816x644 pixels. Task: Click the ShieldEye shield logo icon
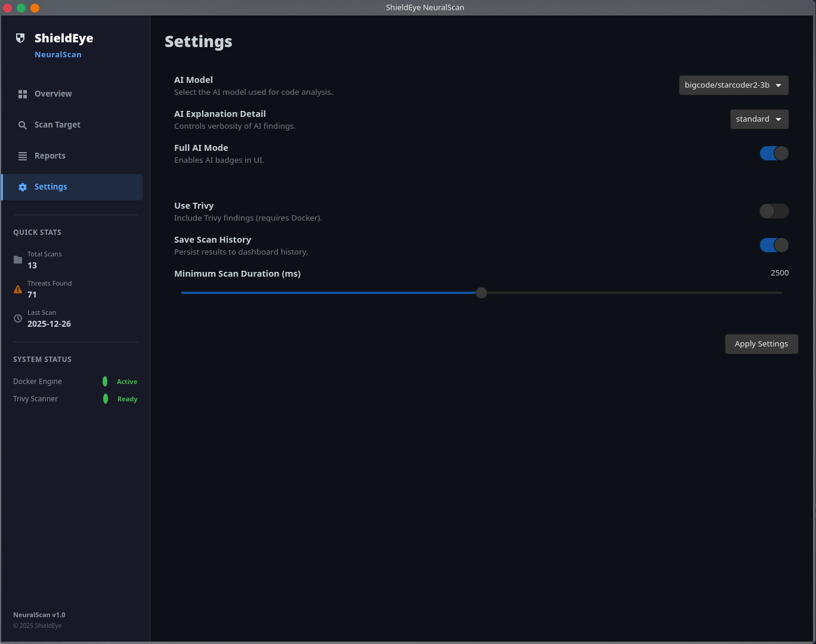coord(20,38)
